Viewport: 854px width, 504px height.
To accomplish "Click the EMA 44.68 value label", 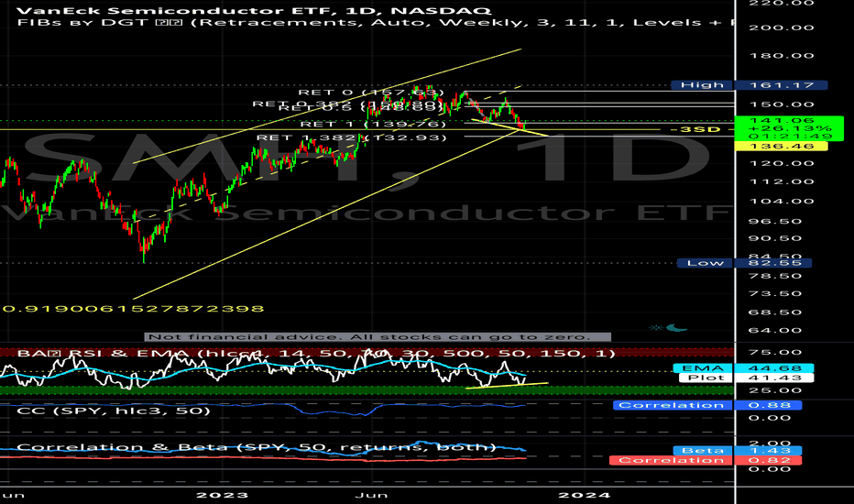I will click(743, 368).
